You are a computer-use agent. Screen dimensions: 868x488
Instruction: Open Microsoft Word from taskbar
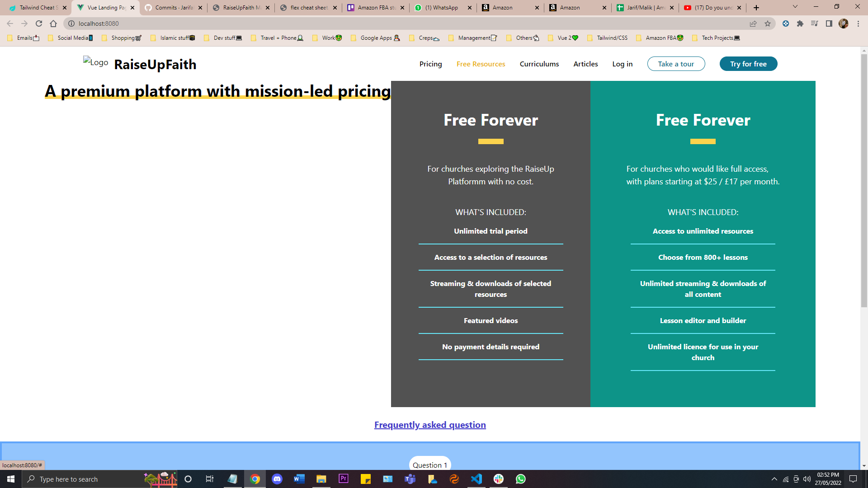(x=299, y=479)
